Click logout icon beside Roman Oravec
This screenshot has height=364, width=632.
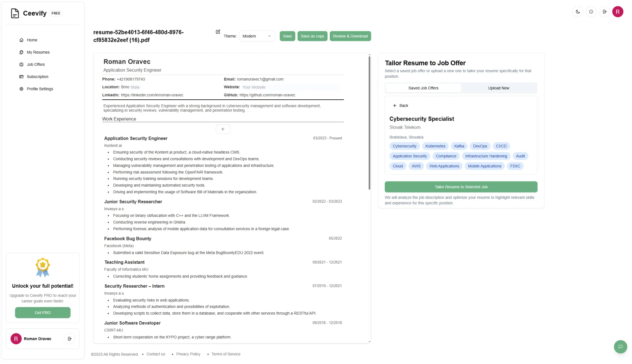(x=69, y=339)
